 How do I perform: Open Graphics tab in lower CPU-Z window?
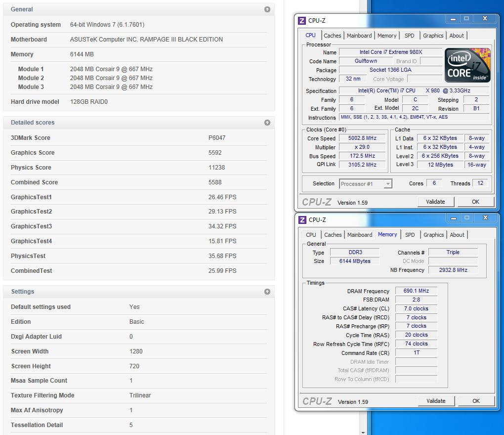click(x=434, y=235)
